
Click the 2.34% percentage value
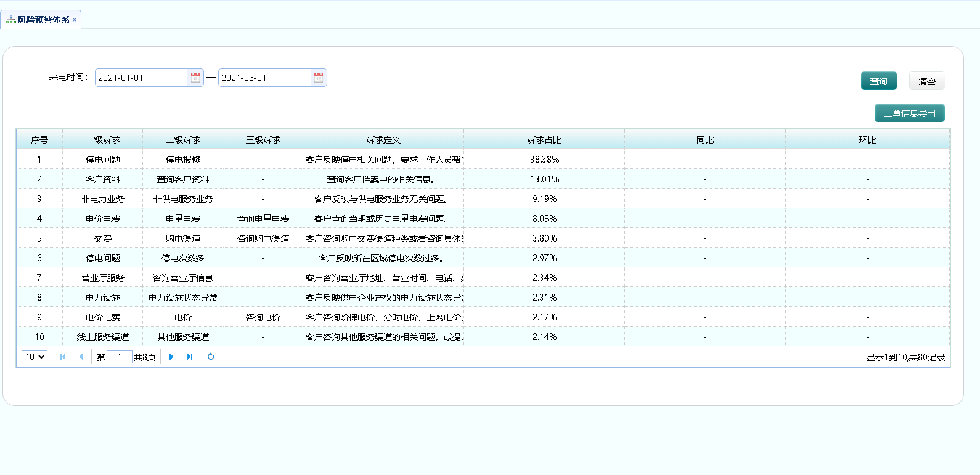coord(545,278)
